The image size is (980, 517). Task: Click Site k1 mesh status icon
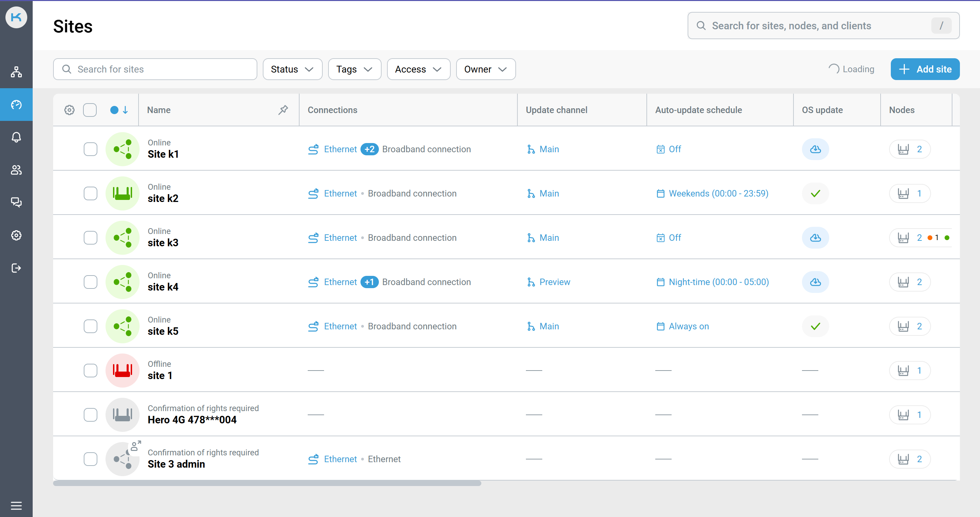[x=123, y=149]
